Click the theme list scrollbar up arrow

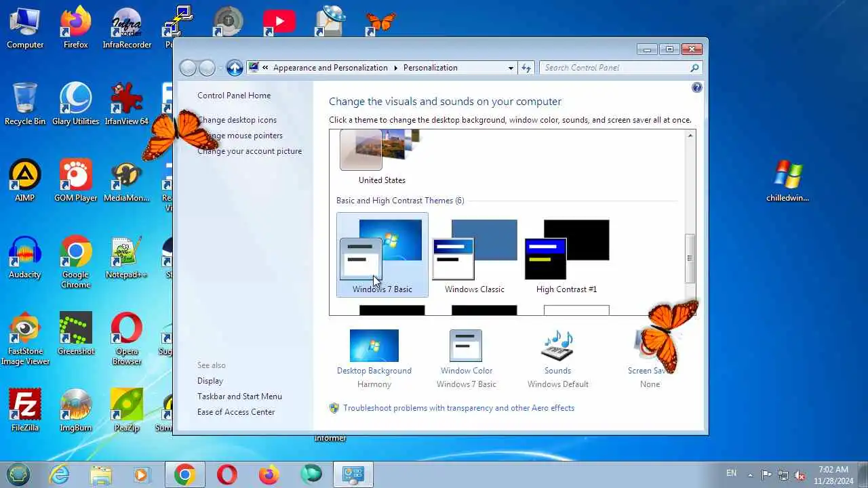tap(690, 136)
